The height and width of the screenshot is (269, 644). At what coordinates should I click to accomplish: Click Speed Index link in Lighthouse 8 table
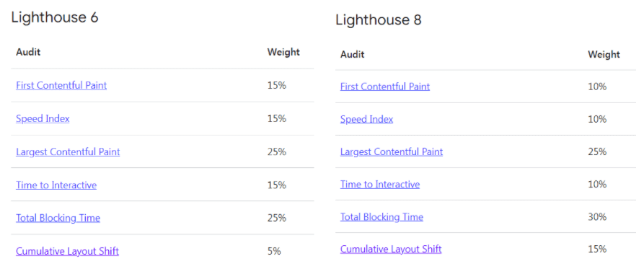pos(367,119)
